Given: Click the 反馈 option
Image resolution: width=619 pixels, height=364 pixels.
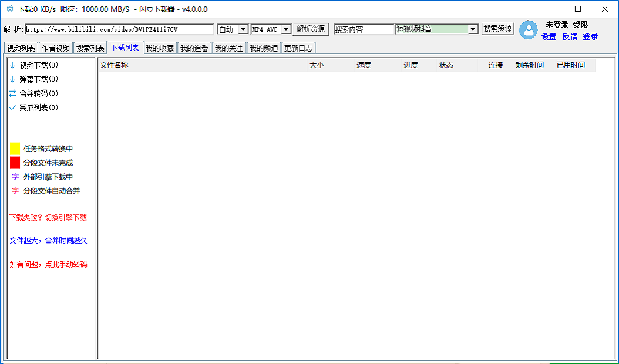Looking at the screenshot, I should pyautogui.click(x=570, y=36).
